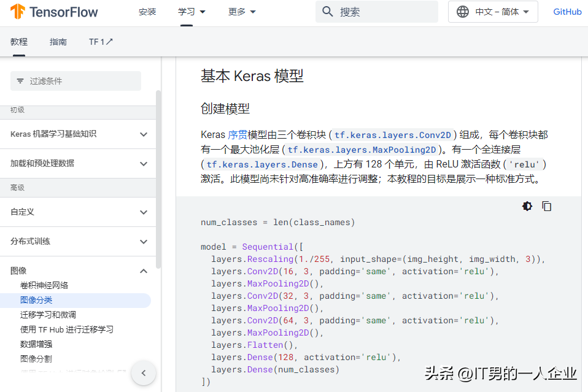
Task: Expand 加载和预处理数据 section
Action: [78, 163]
